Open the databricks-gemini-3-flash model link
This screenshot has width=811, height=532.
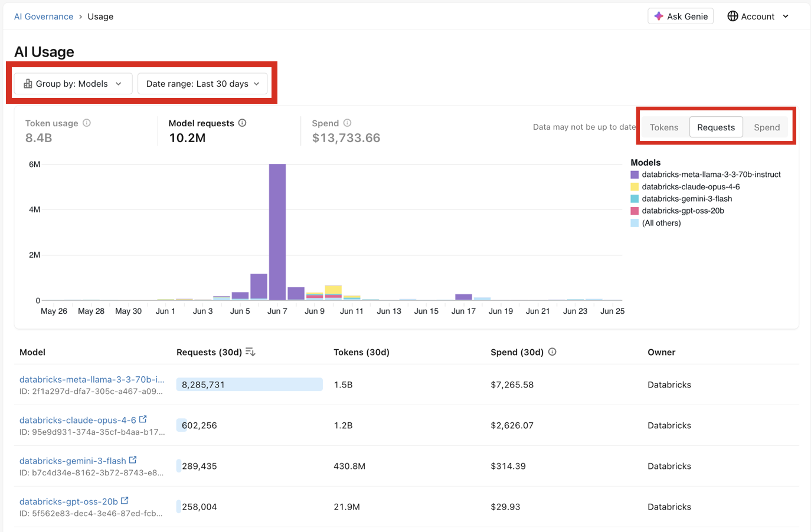tap(73, 461)
